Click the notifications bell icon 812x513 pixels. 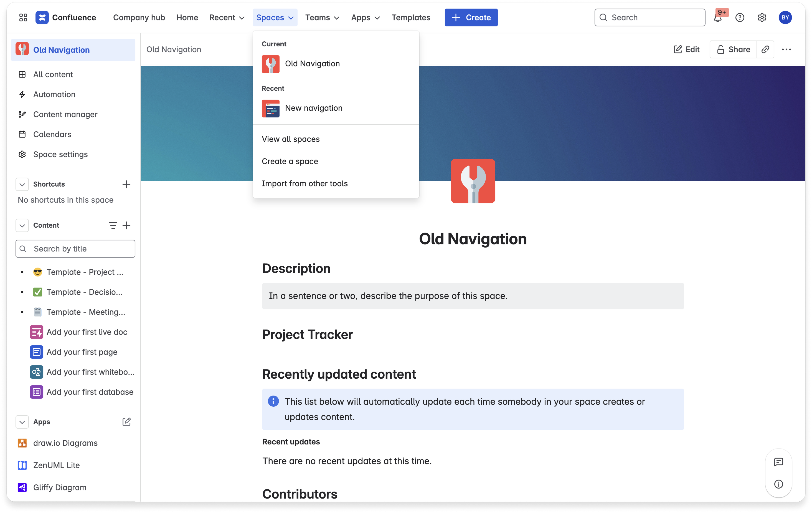[718, 18]
